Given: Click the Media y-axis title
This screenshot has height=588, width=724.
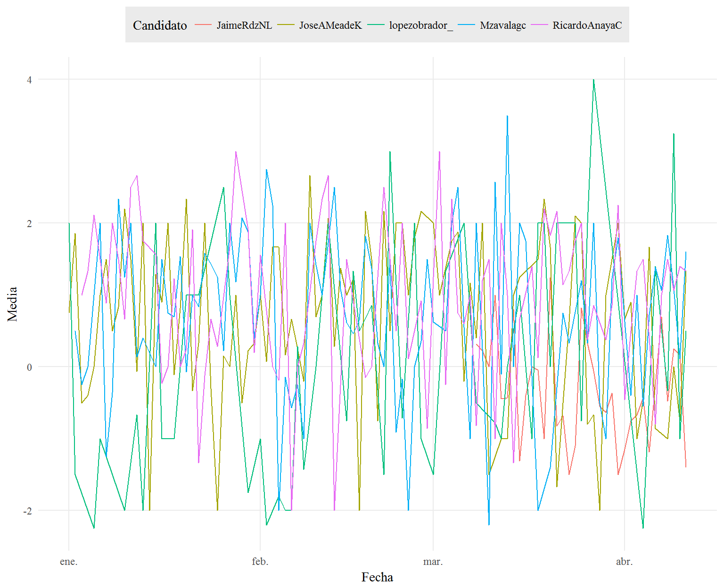Looking at the screenshot, I should click(x=12, y=304).
